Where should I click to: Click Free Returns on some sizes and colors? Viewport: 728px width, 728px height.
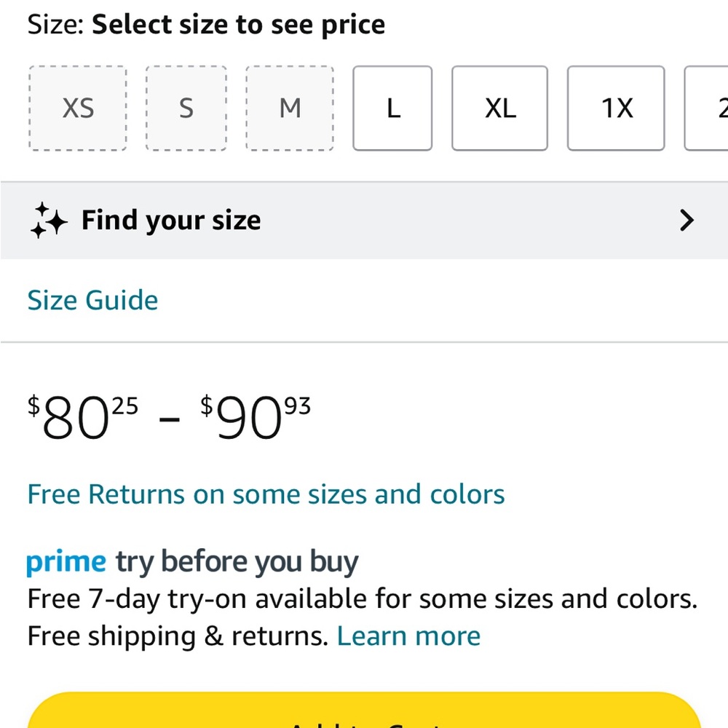266,494
